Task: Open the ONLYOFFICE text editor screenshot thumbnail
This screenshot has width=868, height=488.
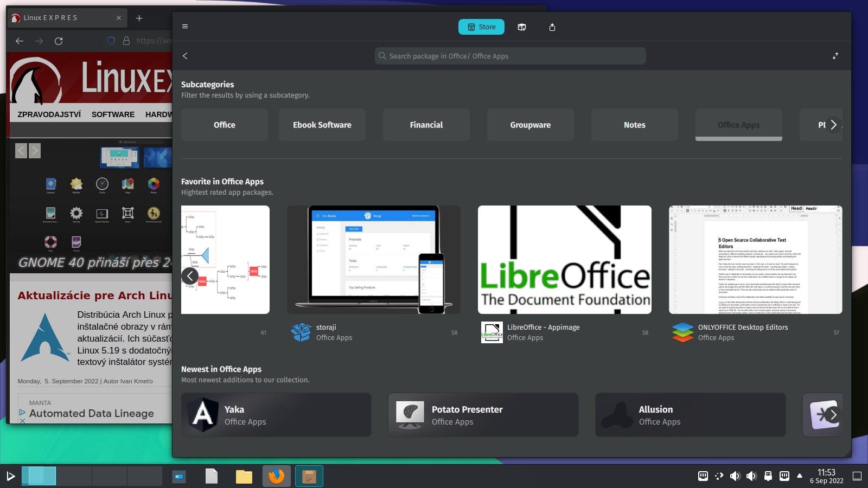Action: point(756,260)
